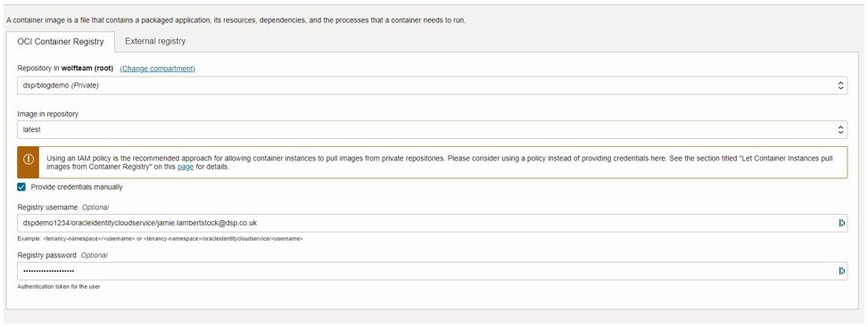Toggle the Provide credentials manually checkbox

point(21,187)
